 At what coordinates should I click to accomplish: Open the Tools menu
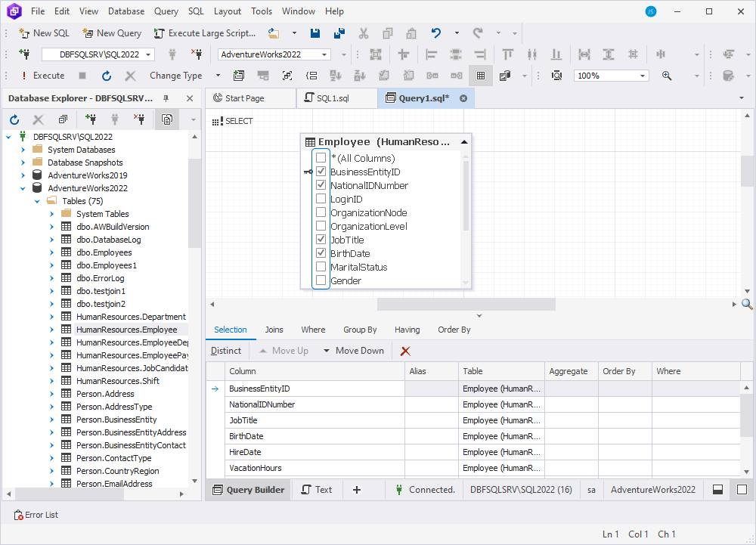(262, 11)
